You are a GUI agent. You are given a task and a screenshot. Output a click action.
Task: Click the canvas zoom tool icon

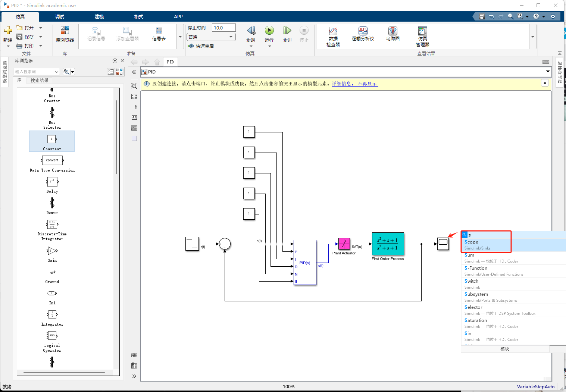[134, 86]
